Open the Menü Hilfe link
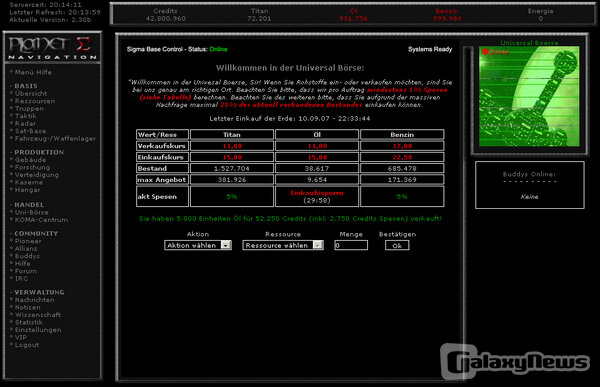The image size is (600, 387). tap(33, 72)
